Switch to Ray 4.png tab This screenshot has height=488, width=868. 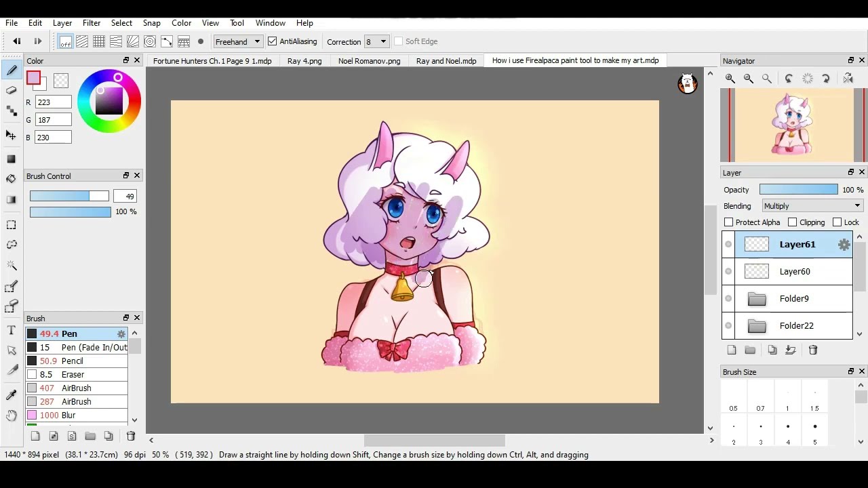click(304, 61)
